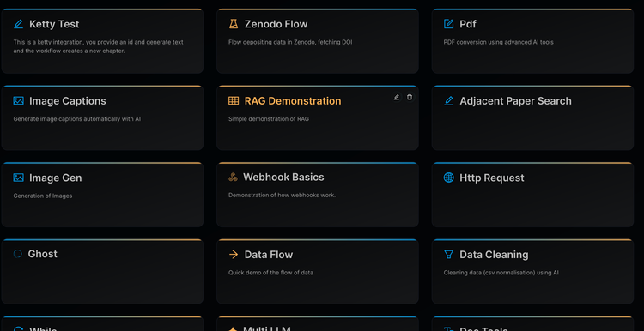644x331 pixels.
Task: Click the Pdf conversion description text
Action: [499, 42]
